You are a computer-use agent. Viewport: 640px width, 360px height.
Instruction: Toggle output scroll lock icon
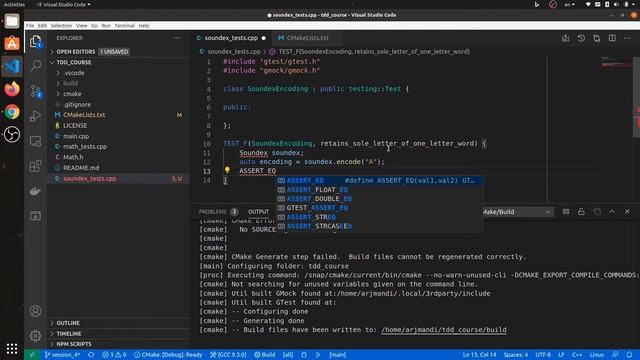pyautogui.click(x=581, y=211)
